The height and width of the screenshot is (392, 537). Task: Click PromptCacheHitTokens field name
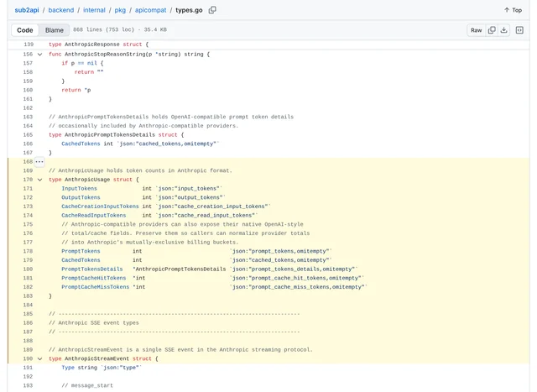pyautogui.click(x=94, y=278)
